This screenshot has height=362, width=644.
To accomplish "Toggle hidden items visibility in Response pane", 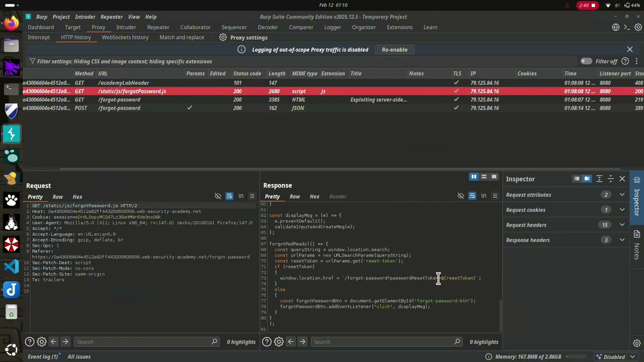I will pos(460,196).
